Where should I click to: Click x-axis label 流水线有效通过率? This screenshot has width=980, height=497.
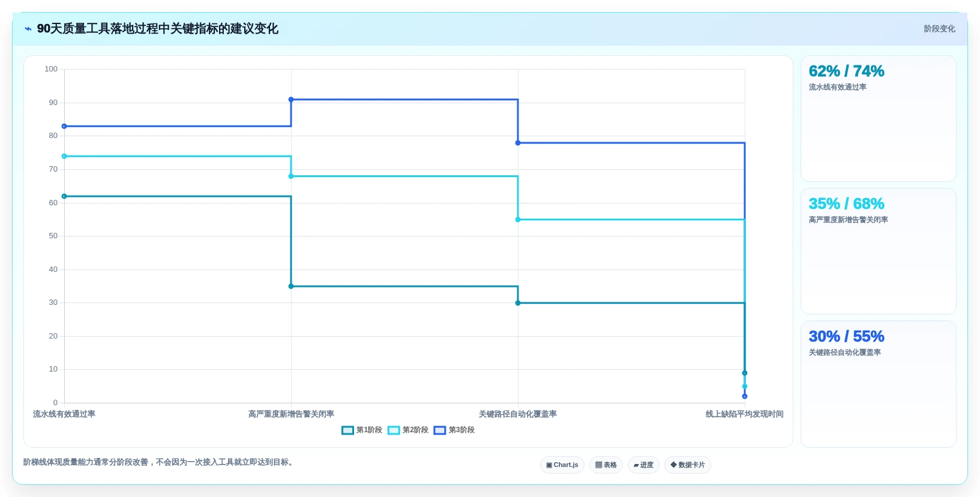click(64, 414)
